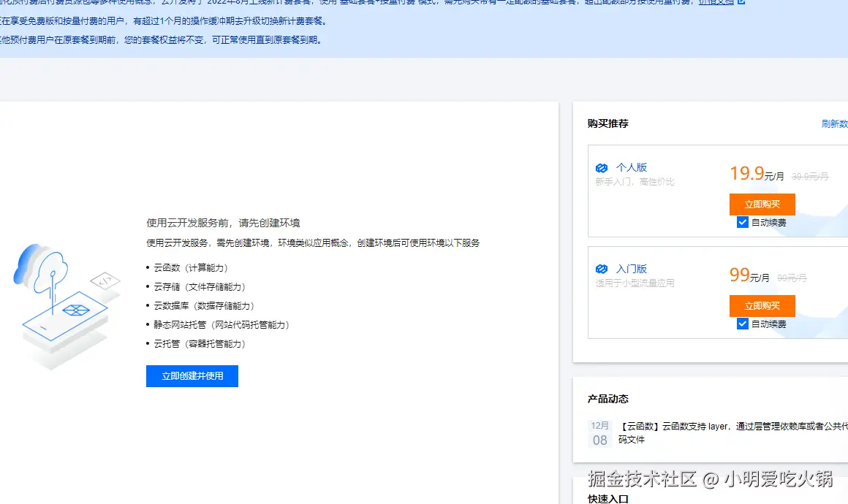The image size is (848, 504).
Task: Click the 入门版 plan icon
Action: (602, 268)
